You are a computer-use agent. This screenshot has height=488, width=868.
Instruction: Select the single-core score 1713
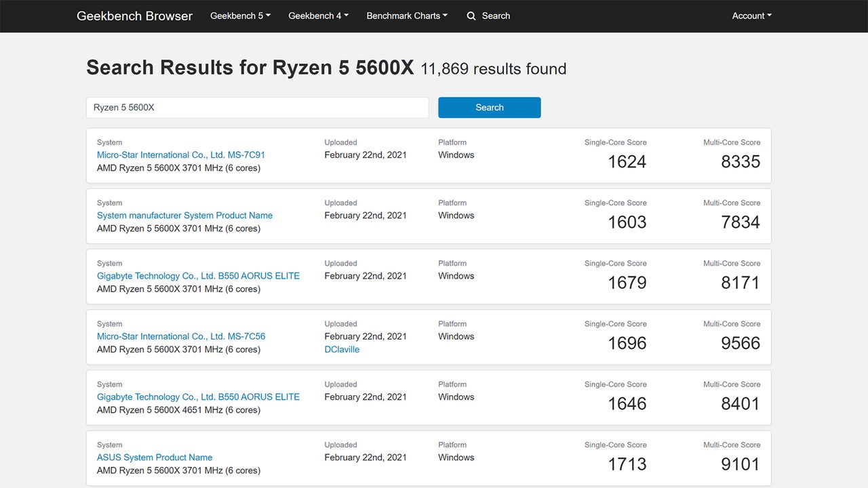coord(627,464)
